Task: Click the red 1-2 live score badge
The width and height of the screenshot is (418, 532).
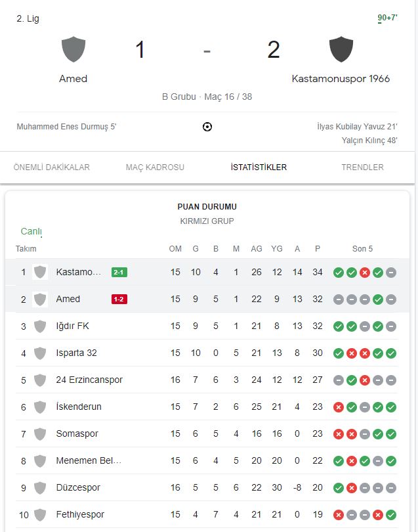Action: [x=119, y=299]
